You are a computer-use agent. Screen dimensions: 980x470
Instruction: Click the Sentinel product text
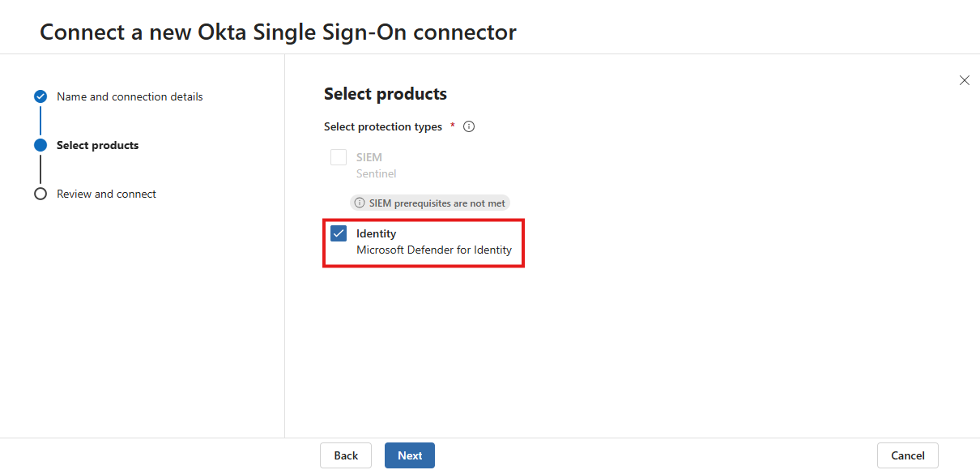(x=376, y=173)
